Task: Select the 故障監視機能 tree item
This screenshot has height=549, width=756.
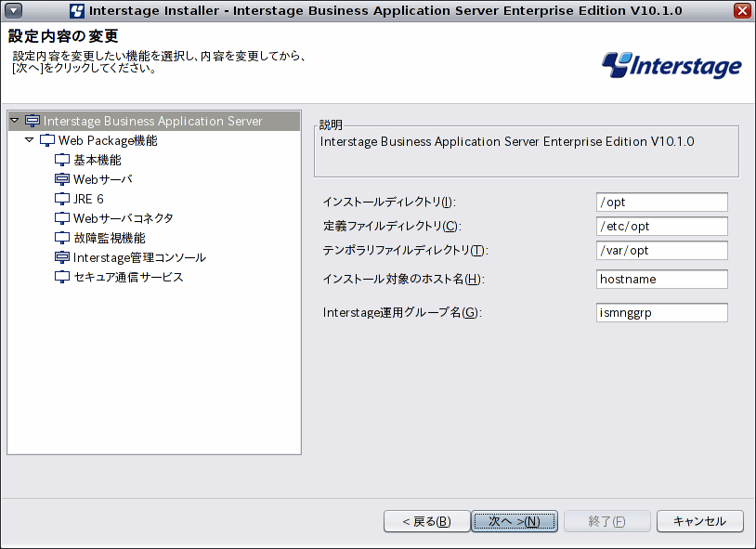Action: [x=110, y=238]
